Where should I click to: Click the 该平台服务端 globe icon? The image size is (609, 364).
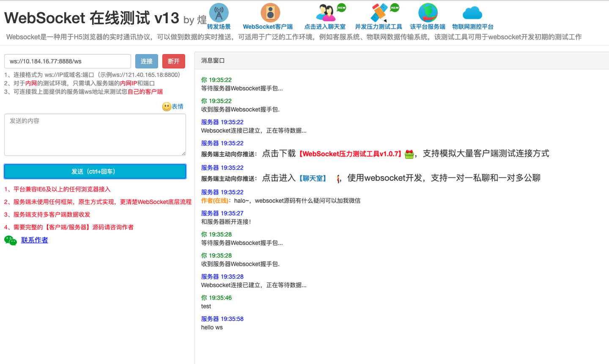pos(428,12)
